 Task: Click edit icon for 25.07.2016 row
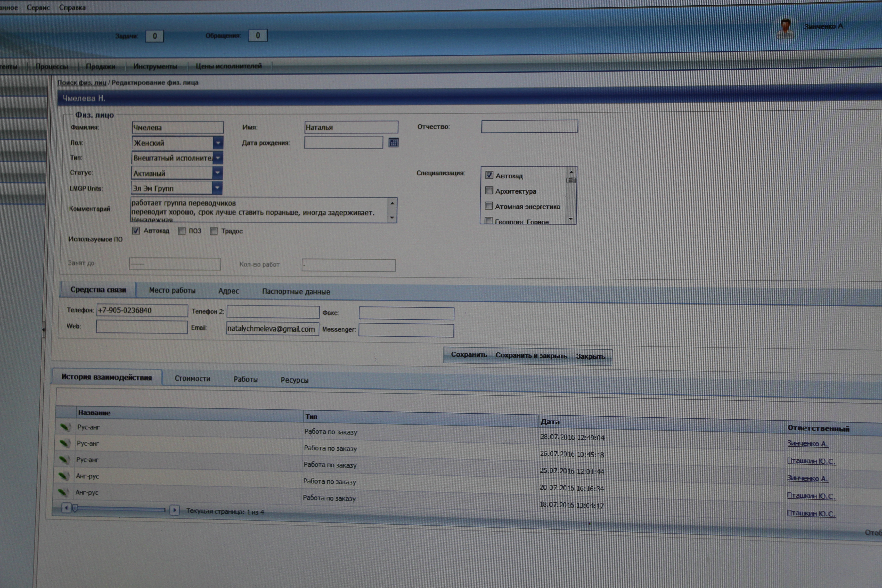64,459
